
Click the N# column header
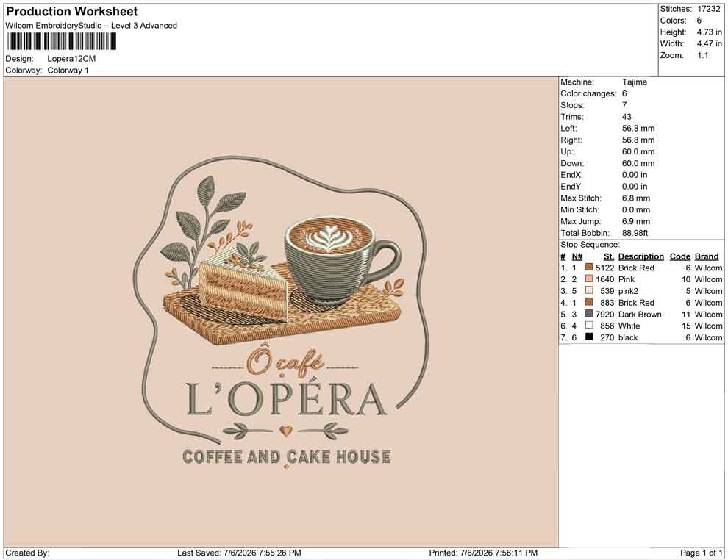[x=577, y=256]
